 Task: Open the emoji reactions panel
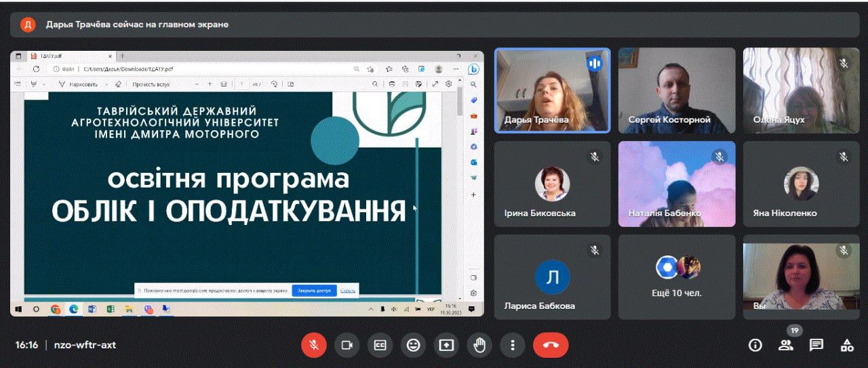414,345
